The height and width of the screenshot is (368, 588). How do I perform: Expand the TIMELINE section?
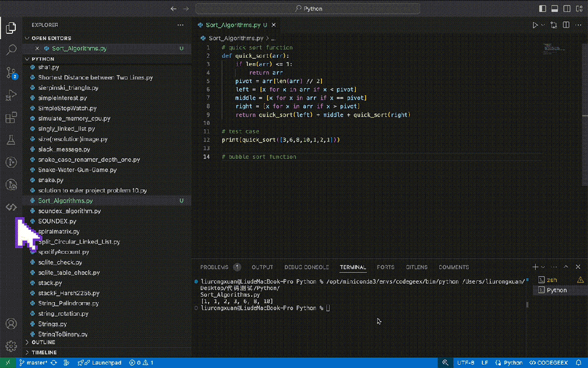coord(44,353)
